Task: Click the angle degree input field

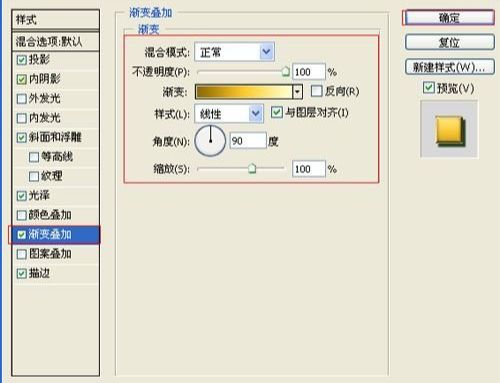Action: click(248, 141)
